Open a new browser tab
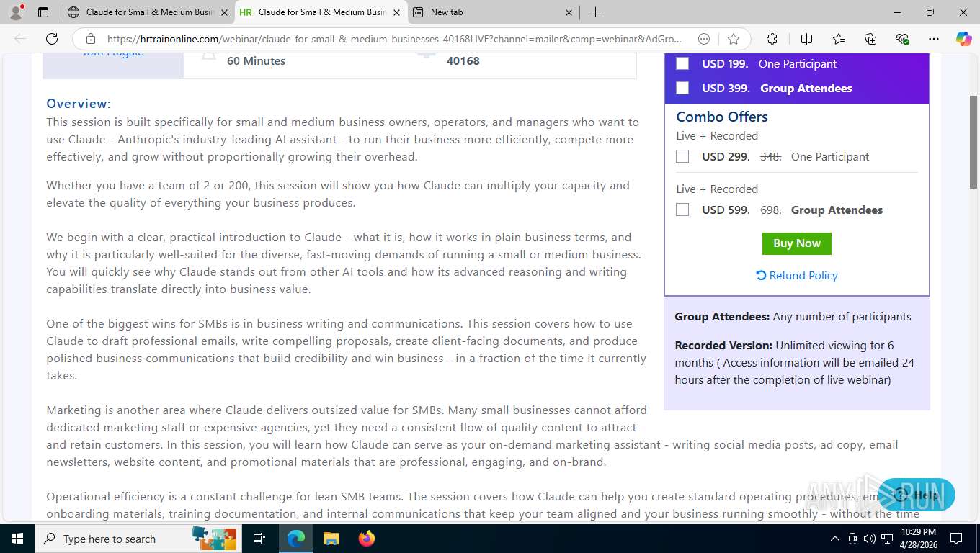 (595, 12)
